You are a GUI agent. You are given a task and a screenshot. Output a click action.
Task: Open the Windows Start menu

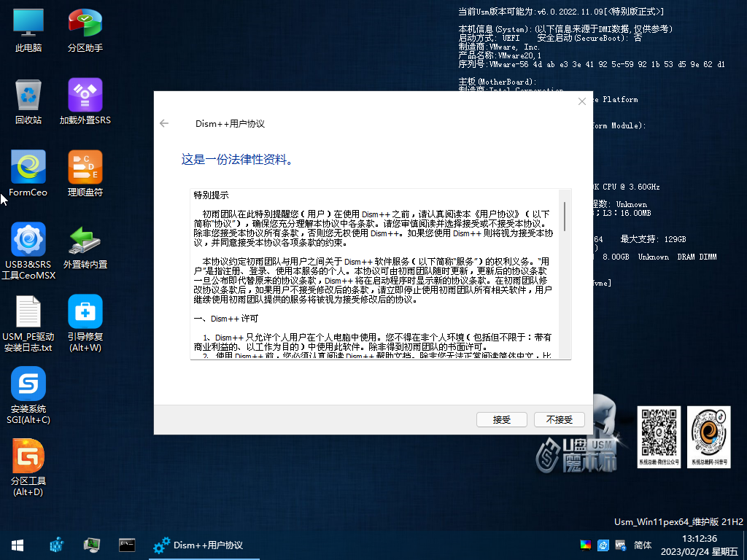pyautogui.click(x=18, y=545)
